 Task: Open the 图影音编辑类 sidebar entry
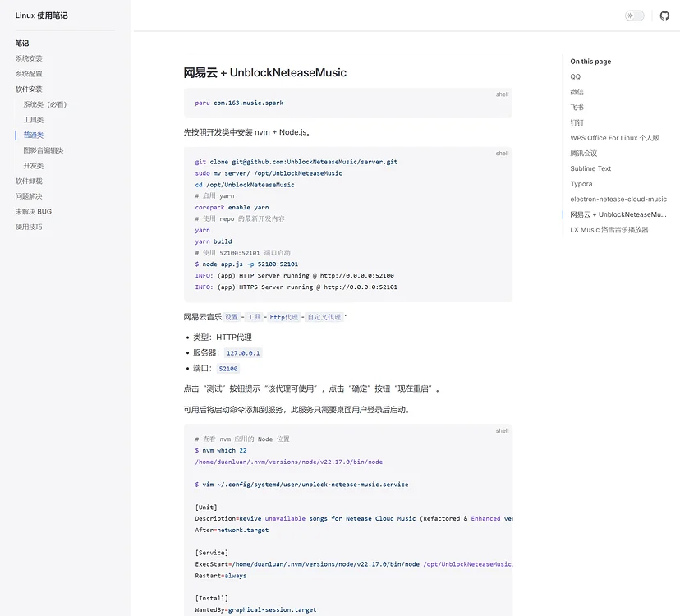44,150
